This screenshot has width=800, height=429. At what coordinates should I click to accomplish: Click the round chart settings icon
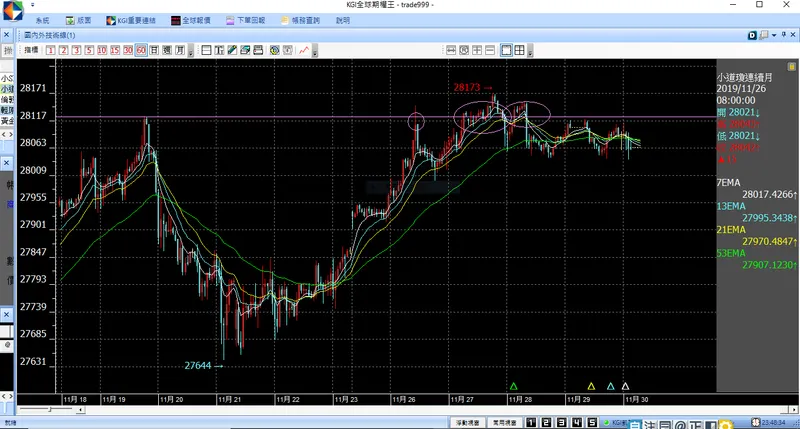coord(274,50)
